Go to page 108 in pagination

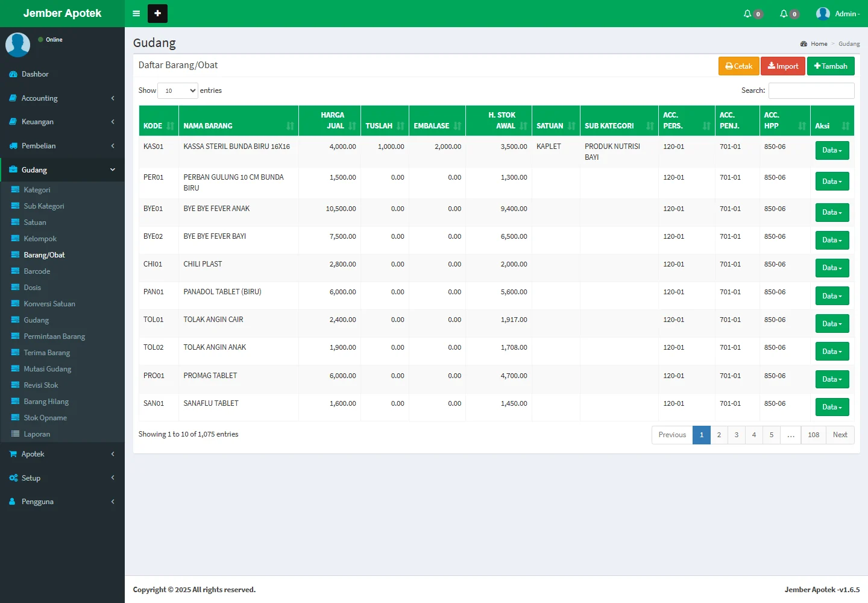tap(813, 435)
